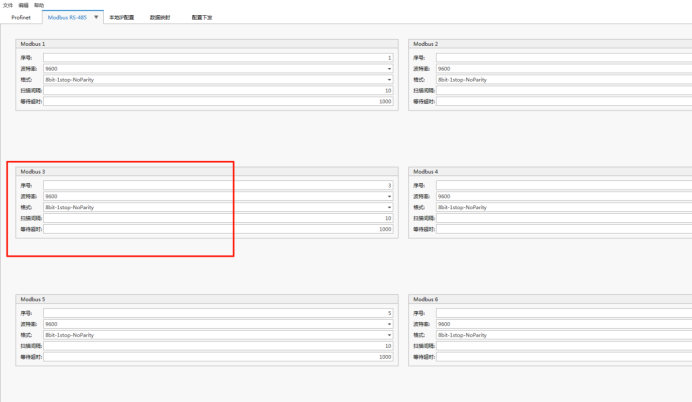Screen dimensions: 692x402
Task: Go to the 配置下发 tab
Action: point(202,17)
